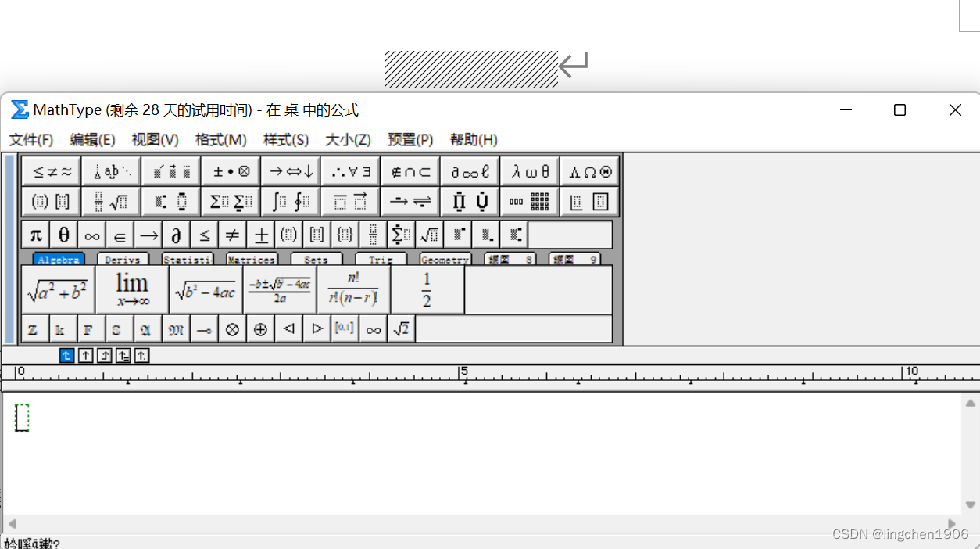Insert the double-struck Z symbol
980x549 pixels.
[35, 329]
